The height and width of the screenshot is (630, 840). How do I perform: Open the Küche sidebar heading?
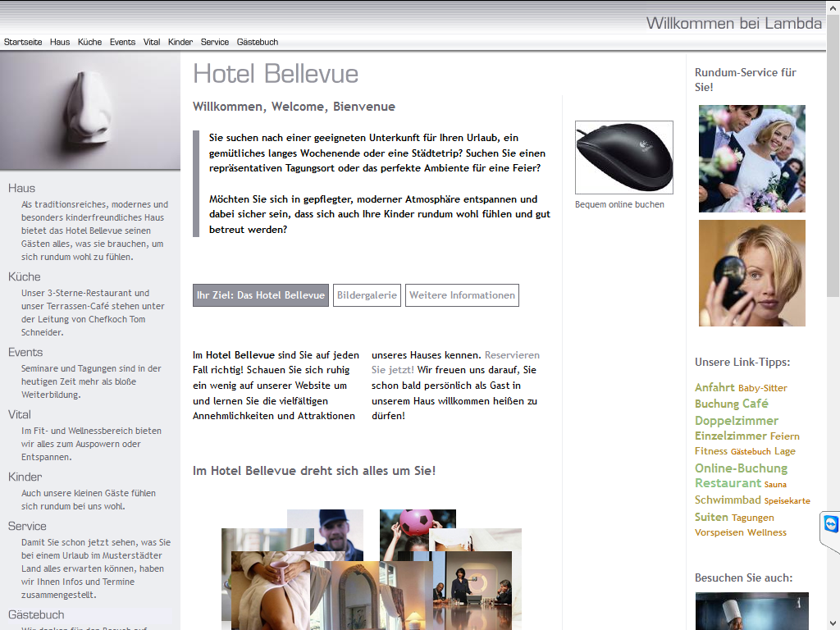24,276
